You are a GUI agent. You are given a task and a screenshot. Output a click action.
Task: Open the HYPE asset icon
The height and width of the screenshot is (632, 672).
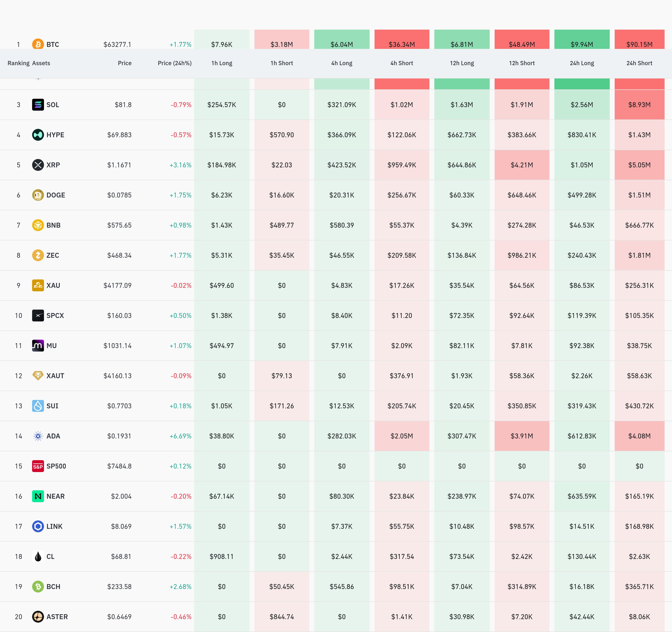(38, 135)
